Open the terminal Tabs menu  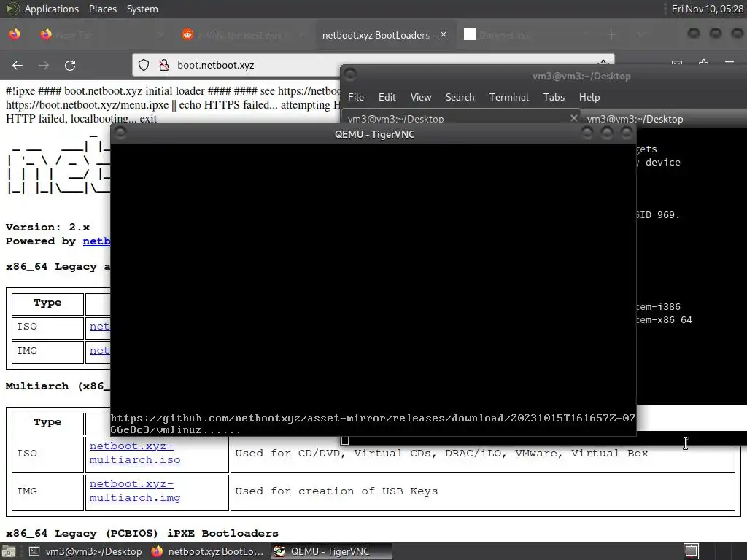pyautogui.click(x=554, y=97)
